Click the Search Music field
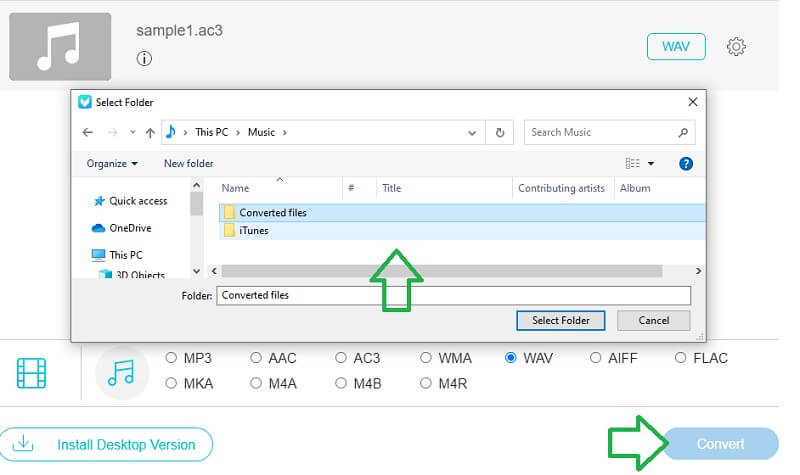 pyautogui.click(x=600, y=132)
